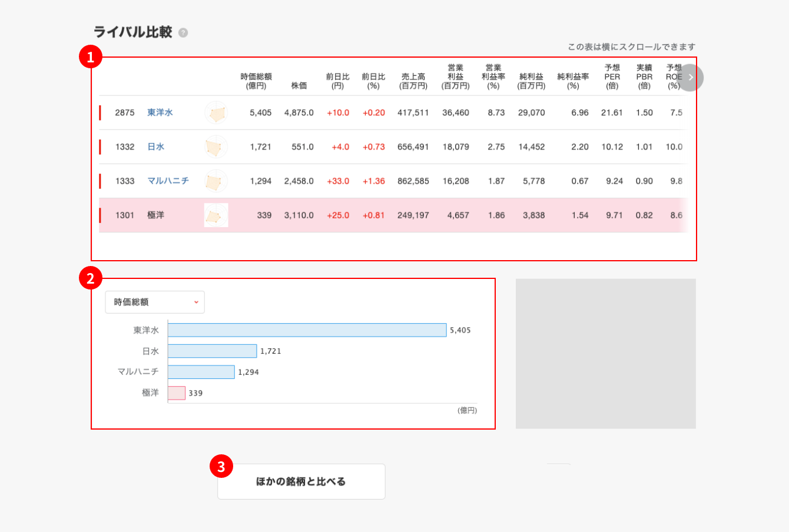
Task: Click the 予想PER column header
Action: [612, 77]
